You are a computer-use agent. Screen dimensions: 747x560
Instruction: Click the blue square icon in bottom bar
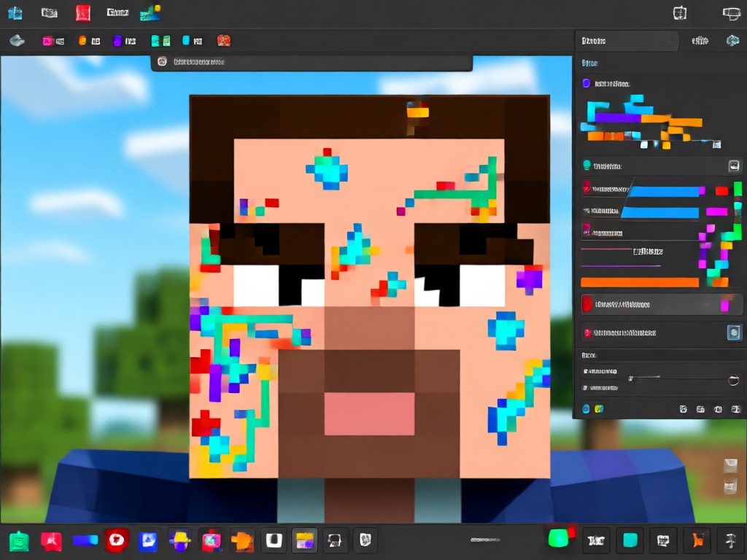click(147, 540)
